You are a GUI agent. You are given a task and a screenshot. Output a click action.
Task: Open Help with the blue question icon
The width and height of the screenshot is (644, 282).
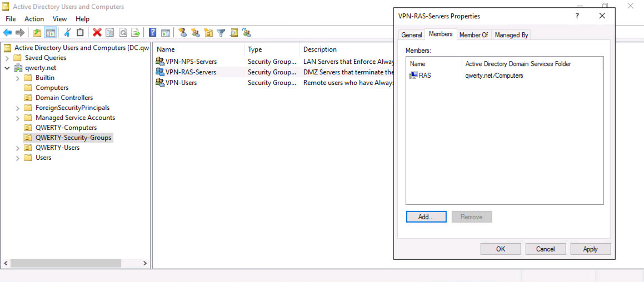(x=153, y=32)
